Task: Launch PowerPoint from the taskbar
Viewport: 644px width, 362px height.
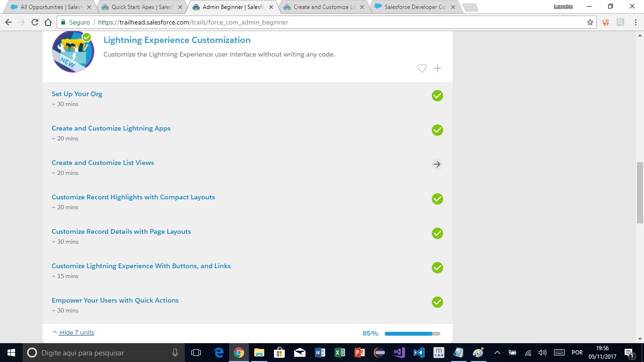Action: (x=360, y=353)
